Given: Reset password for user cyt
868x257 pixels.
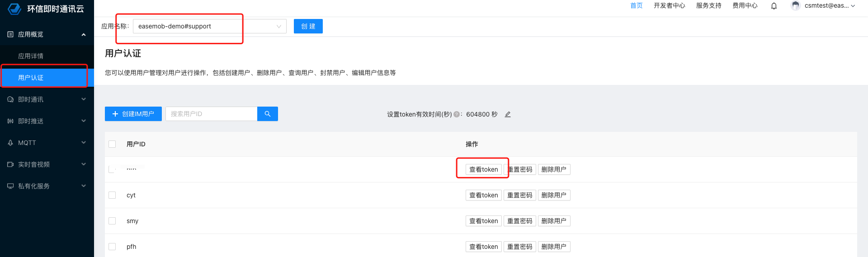Looking at the screenshot, I should coord(520,195).
